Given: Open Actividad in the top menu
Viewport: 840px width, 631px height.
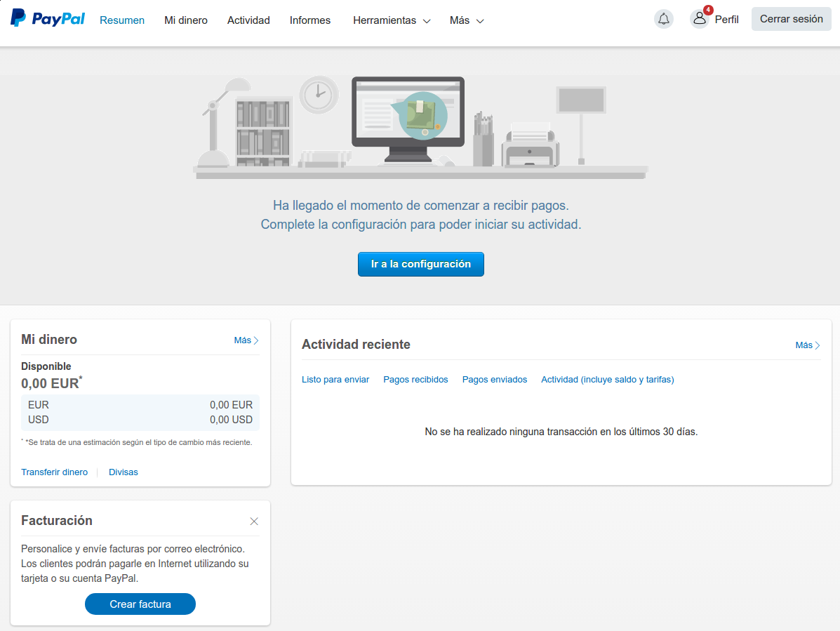Looking at the screenshot, I should pos(248,20).
